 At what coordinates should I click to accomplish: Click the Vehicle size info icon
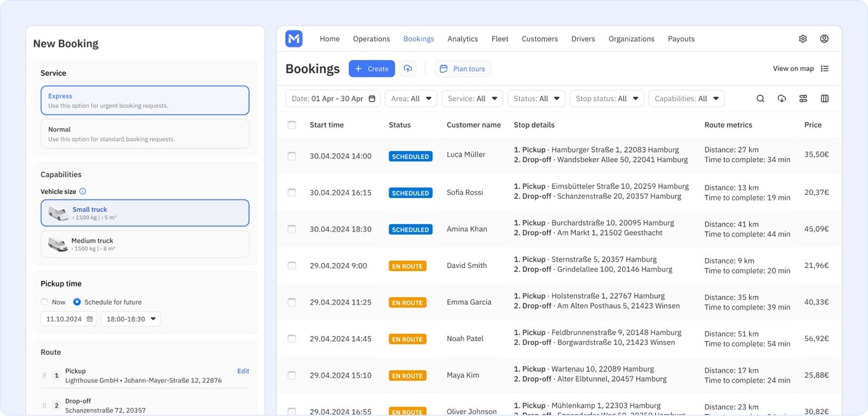coord(83,191)
